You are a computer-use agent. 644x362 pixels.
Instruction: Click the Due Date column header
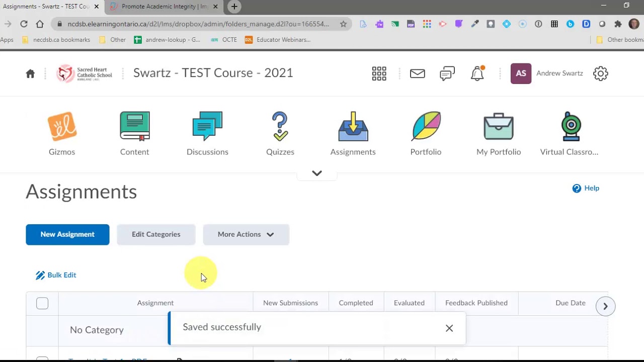[x=571, y=303]
